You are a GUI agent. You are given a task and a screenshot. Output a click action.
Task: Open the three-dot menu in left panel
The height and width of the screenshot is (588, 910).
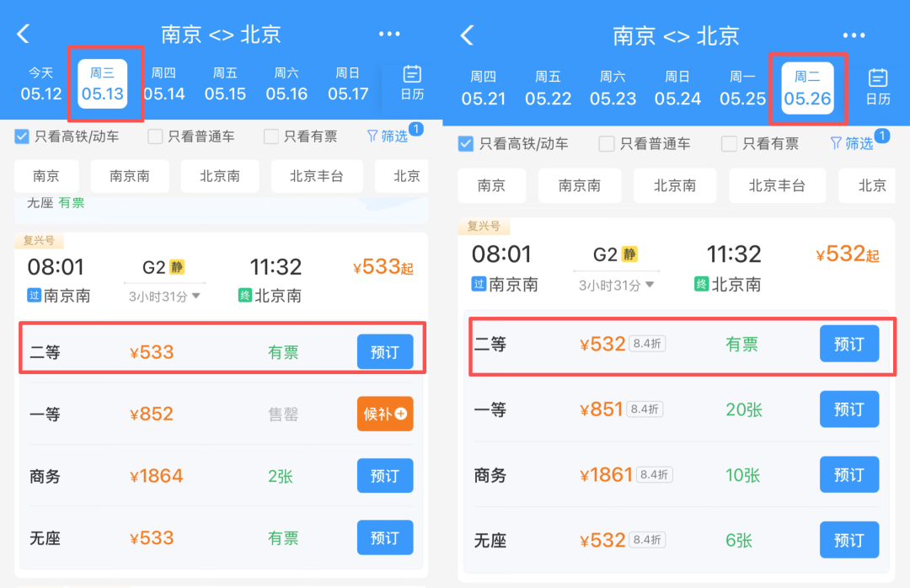pos(388,35)
